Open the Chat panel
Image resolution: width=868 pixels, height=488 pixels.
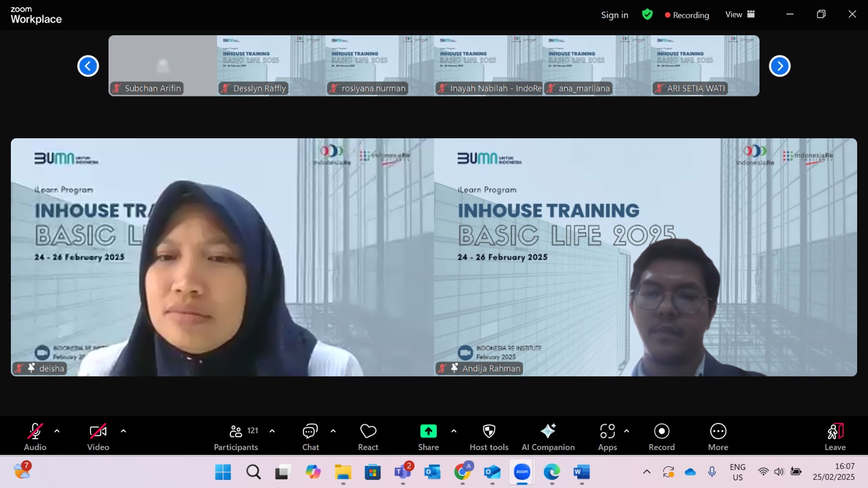[310, 436]
